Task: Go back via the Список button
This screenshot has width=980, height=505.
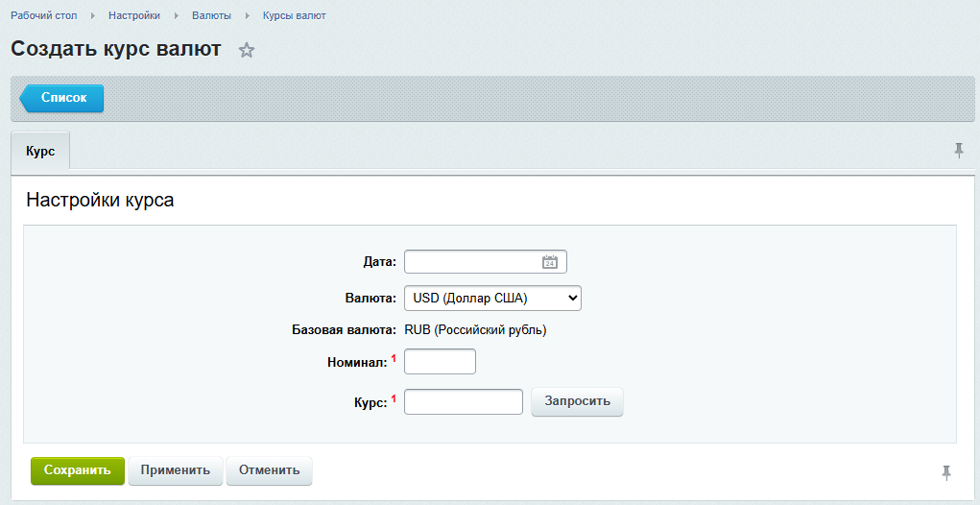Action: (x=61, y=98)
